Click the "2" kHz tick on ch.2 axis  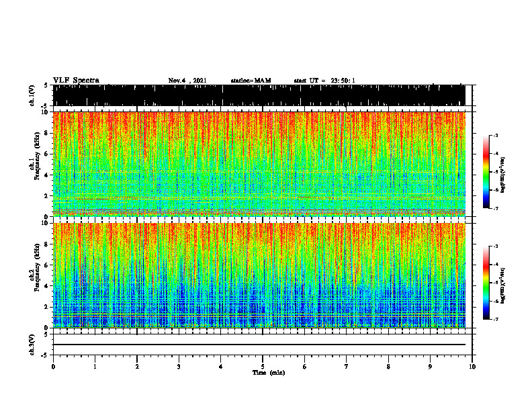(x=47, y=307)
